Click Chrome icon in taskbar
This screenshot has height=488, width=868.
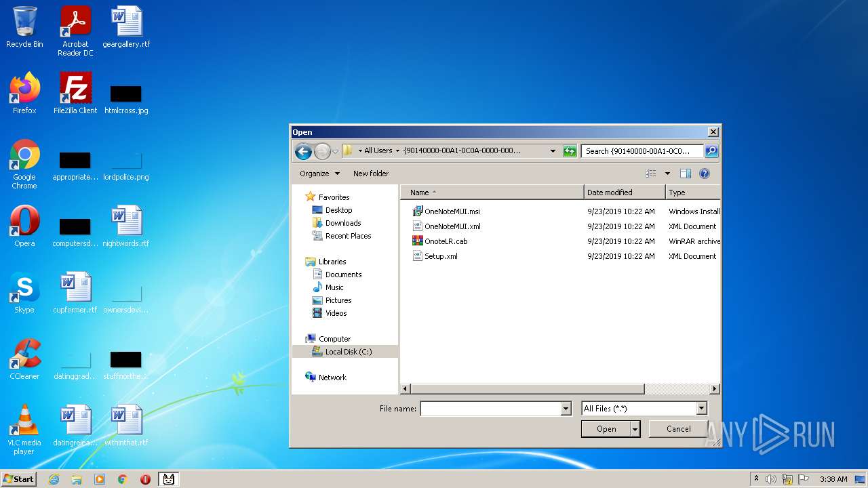123,479
